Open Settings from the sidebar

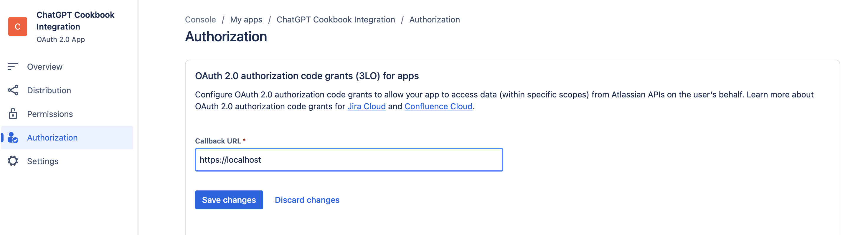pos(43,161)
